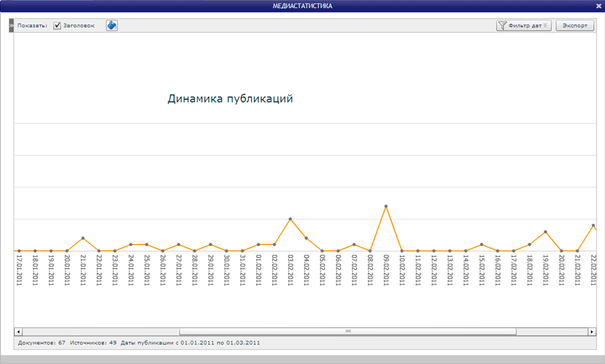Select the 09.02.2011 peak data point
This screenshot has width=605, height=364.
[386, 206]
